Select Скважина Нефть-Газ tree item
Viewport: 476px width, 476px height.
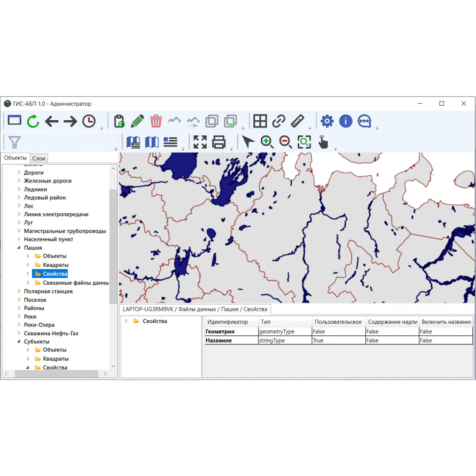[x=51, y=333]
